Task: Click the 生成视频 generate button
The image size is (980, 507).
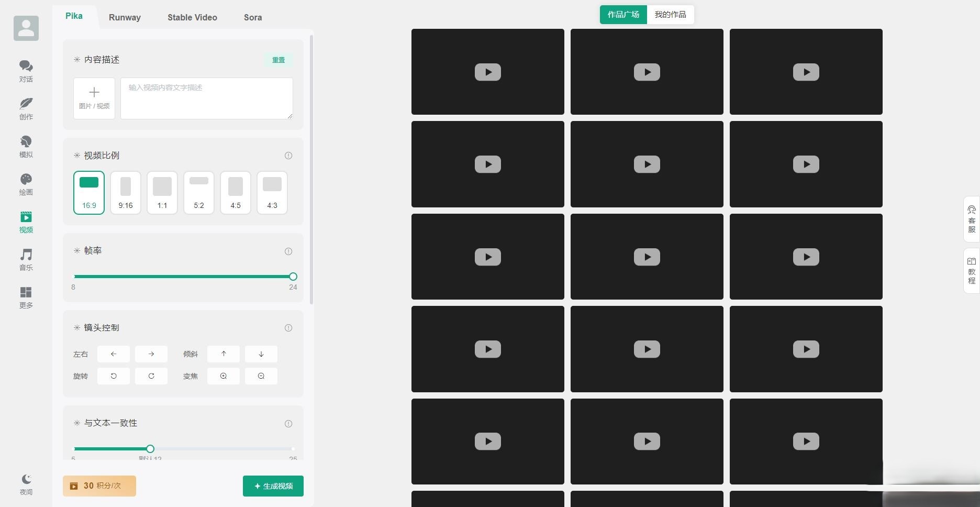Action: (x=273, y=486)
